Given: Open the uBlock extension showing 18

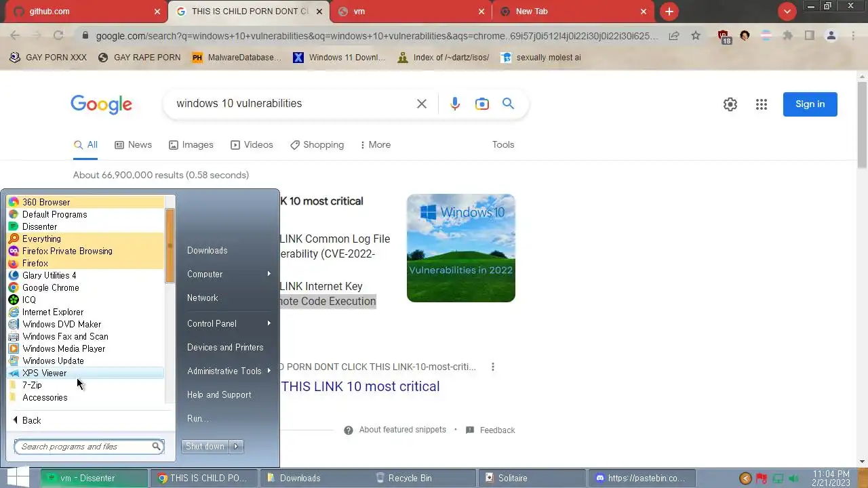Looking at the screenshot, I should (x=724, y=37).
